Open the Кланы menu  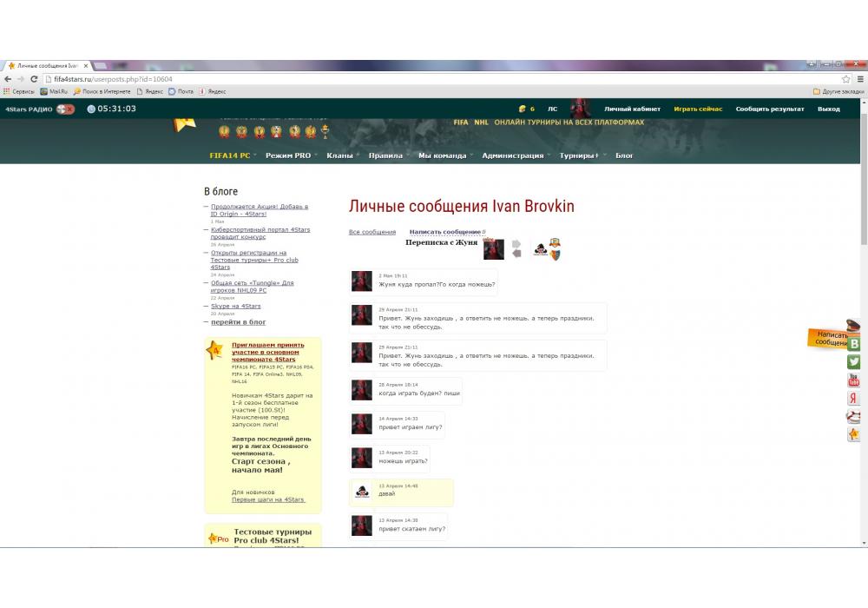[x=339, y=155]
